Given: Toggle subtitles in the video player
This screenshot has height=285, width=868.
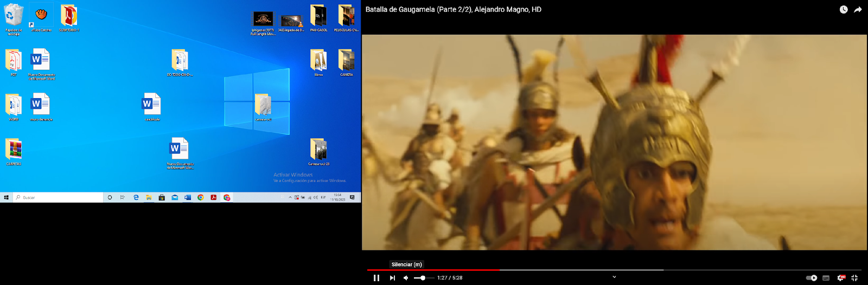Looking at the screenshot, I should [x=826, y=278].
